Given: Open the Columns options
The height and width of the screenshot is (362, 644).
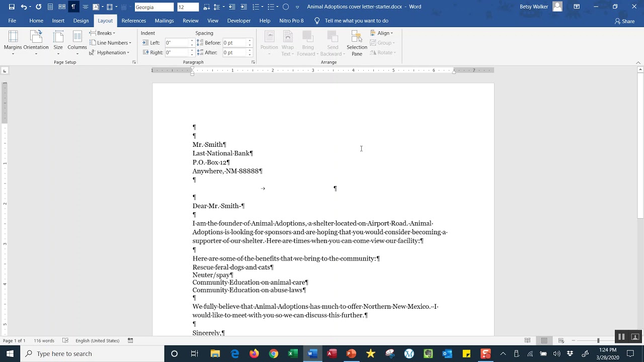Looking at the screenshot, I should tap(77, 43).
